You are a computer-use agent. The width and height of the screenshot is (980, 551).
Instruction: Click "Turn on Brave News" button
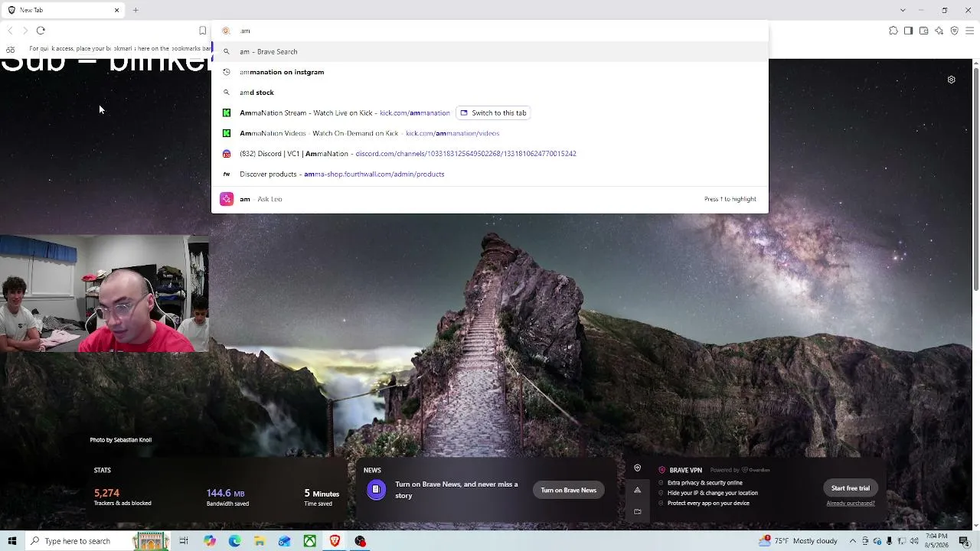(569, 490)
